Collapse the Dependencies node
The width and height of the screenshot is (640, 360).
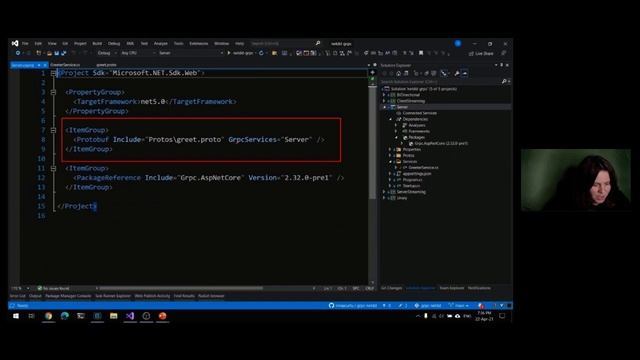click(390, 119)
